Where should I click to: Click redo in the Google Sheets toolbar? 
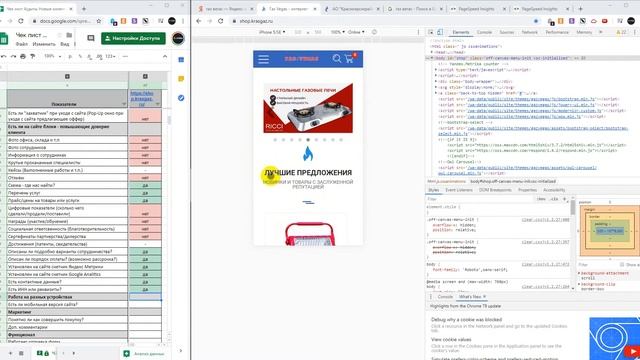(x=13, y=56)
